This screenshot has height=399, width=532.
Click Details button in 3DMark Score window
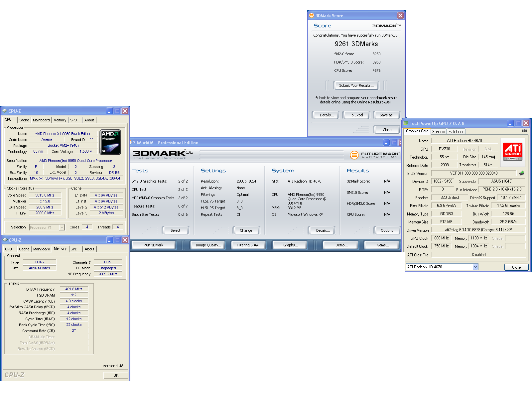[x=327, y=115]
